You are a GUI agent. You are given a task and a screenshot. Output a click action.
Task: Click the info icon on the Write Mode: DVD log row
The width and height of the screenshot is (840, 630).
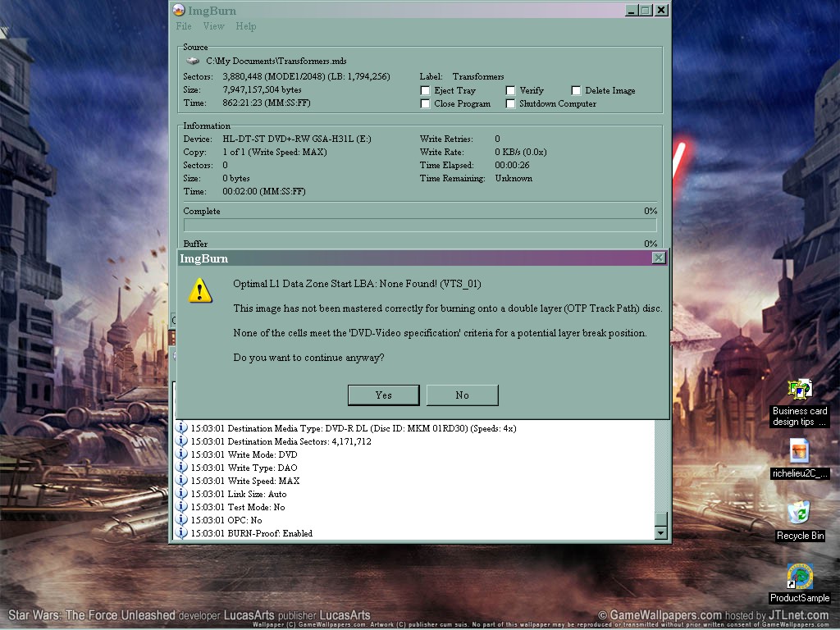point(181,454)
